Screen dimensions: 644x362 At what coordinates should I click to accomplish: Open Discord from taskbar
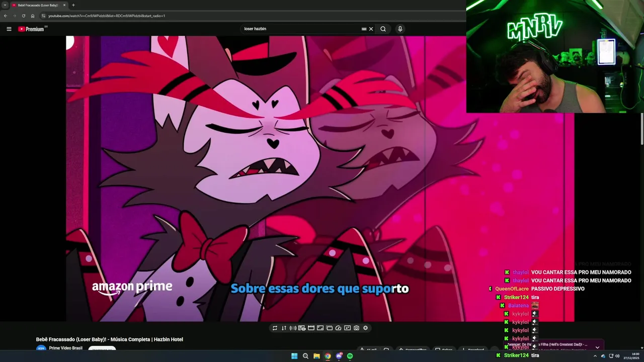[x=339, y=356]
